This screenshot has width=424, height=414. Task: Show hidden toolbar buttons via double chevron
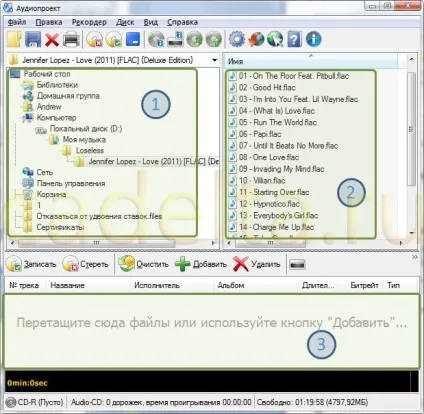coord(415,257)
